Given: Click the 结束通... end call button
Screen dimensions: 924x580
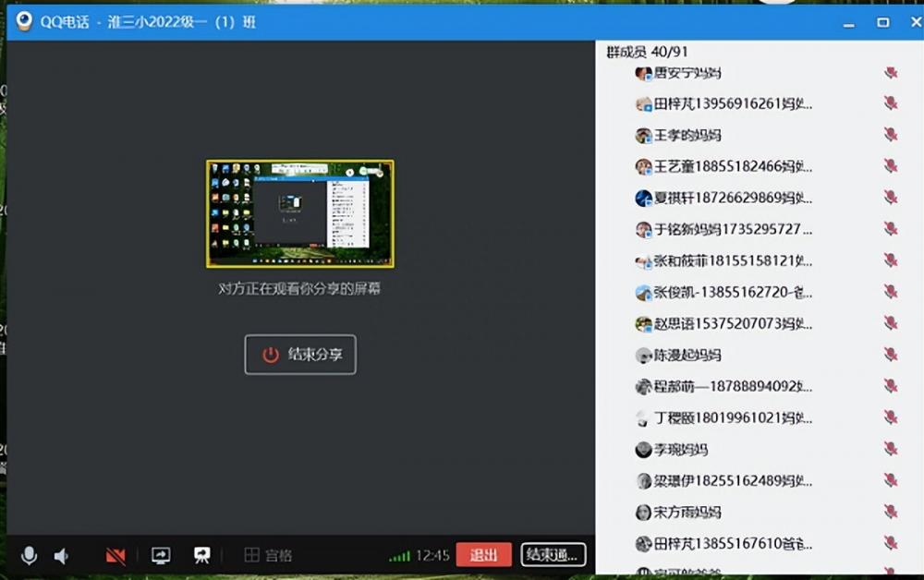Looking at the screenshot, I should pos(553,555).
